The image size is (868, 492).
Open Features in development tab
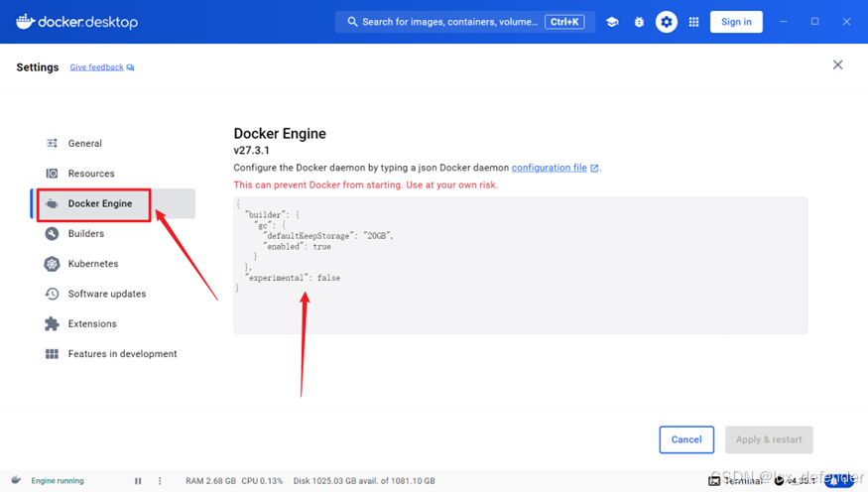click(113, 354)
